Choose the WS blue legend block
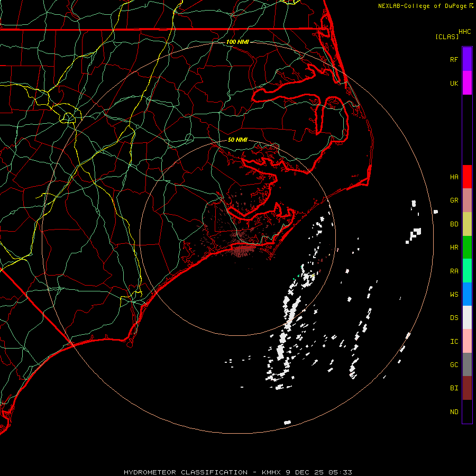 467,294
